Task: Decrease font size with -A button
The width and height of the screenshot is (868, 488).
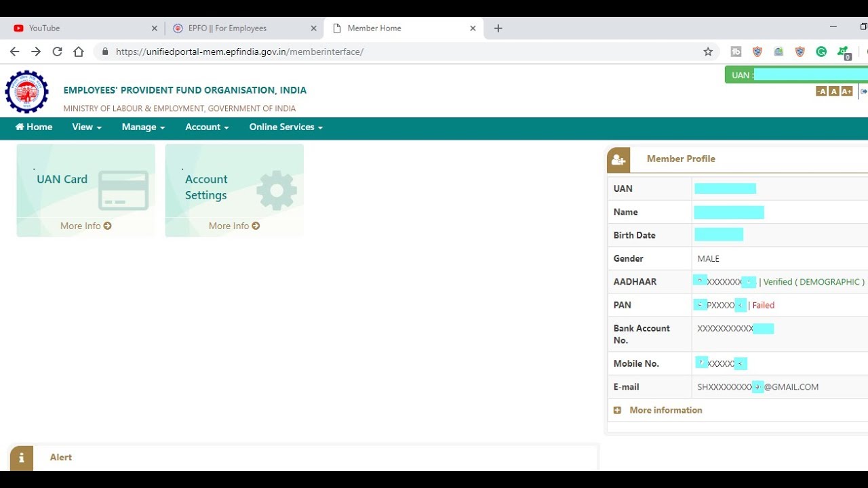Action: pos(821,91)
